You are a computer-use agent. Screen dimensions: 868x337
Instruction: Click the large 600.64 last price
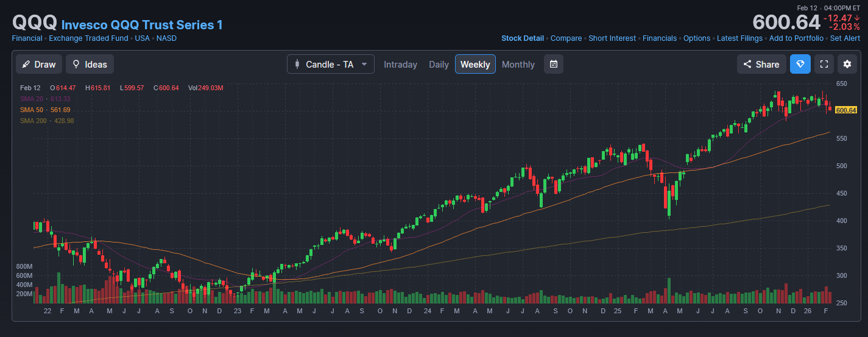[x=786, y=23]
